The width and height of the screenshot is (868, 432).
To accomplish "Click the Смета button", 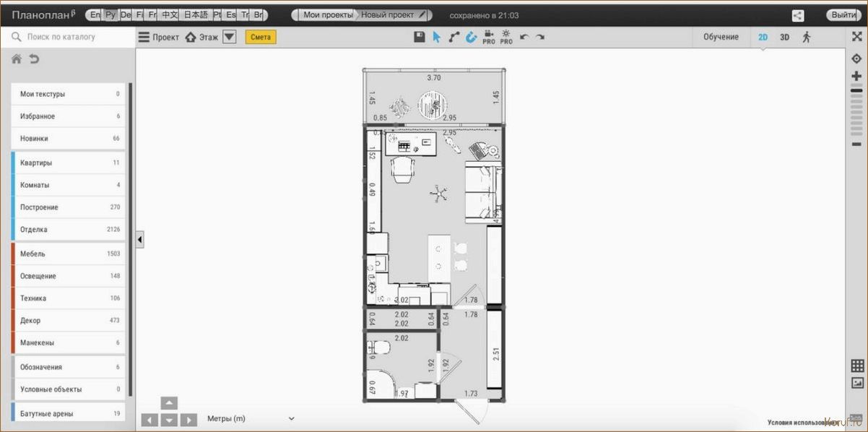I will pyautogui.click(x=261, y=37).
